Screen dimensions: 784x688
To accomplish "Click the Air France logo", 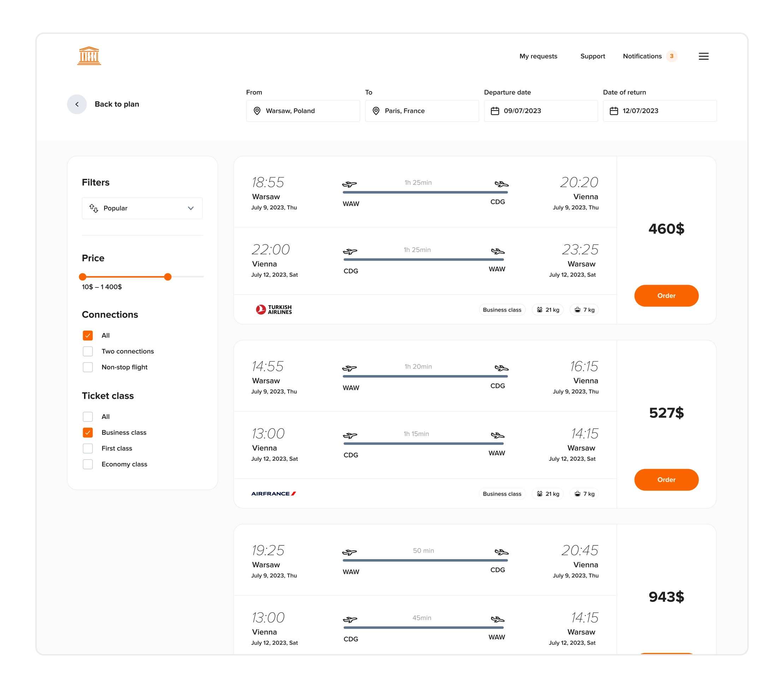I will [x=273, y=493].
